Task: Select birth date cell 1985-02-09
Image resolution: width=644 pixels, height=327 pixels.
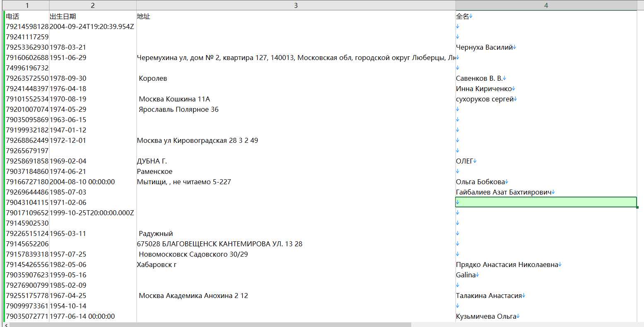Action: pos(93,285)
